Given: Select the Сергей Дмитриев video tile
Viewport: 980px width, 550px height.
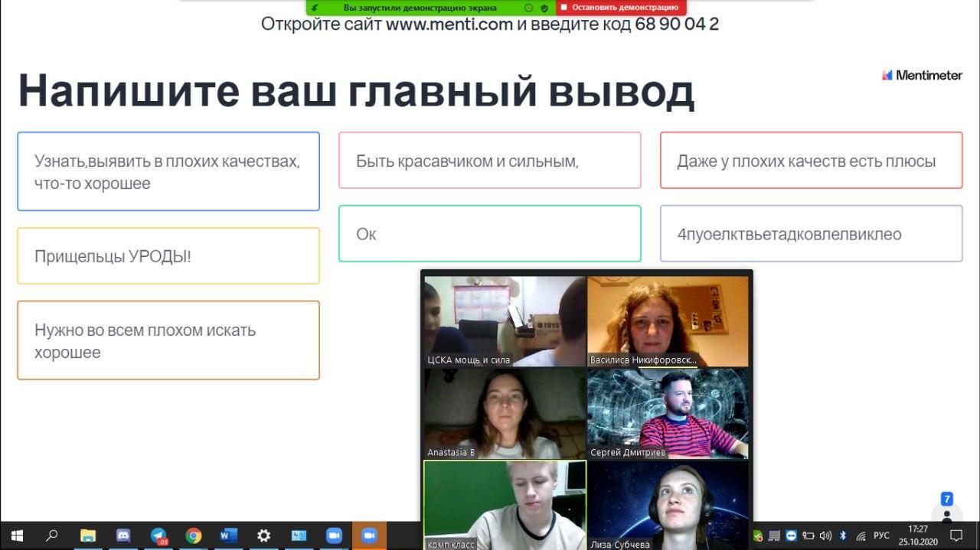Looking at the screenshot, I should [x=668, y=414].
